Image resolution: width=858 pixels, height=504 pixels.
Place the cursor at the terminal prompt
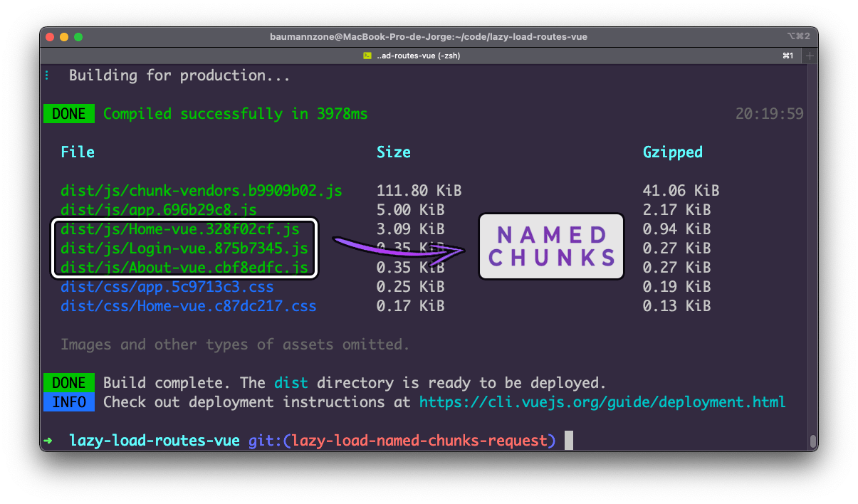[567, 440]
